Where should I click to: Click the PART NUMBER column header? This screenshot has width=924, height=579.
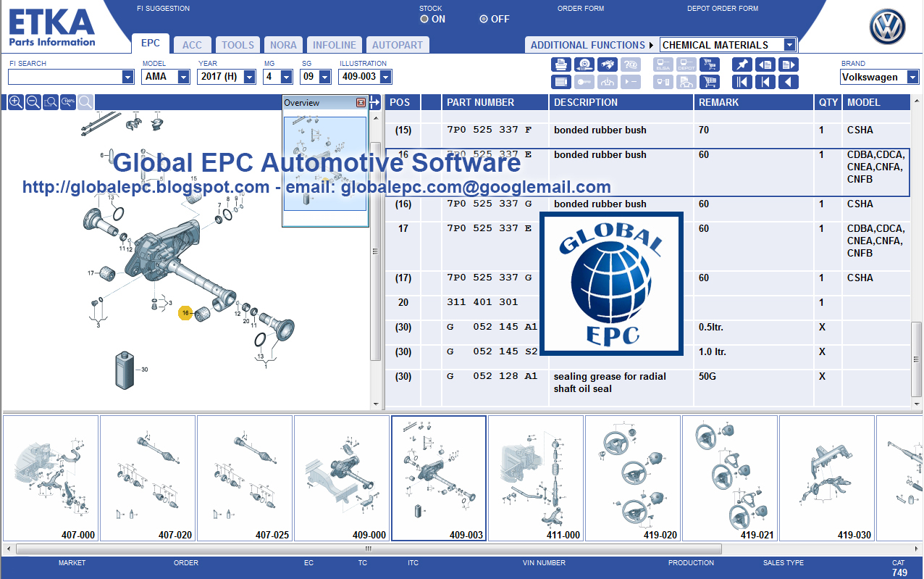[495, 102]
